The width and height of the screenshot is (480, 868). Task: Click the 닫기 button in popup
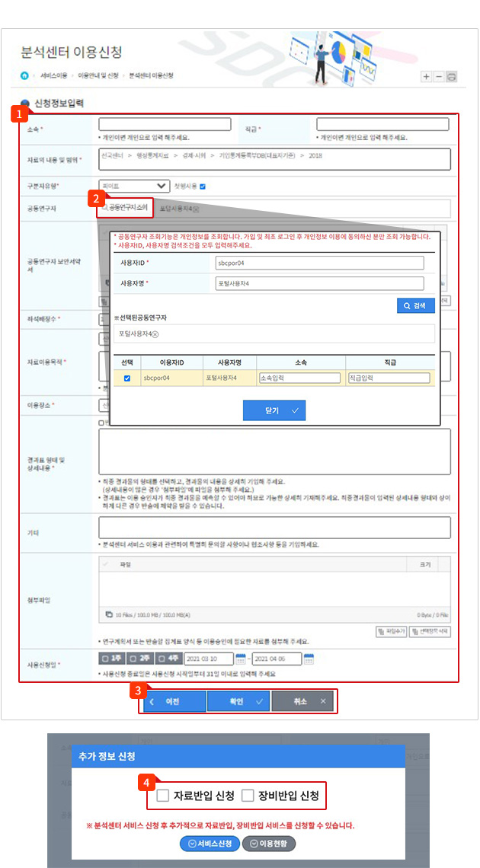[274, 410]
